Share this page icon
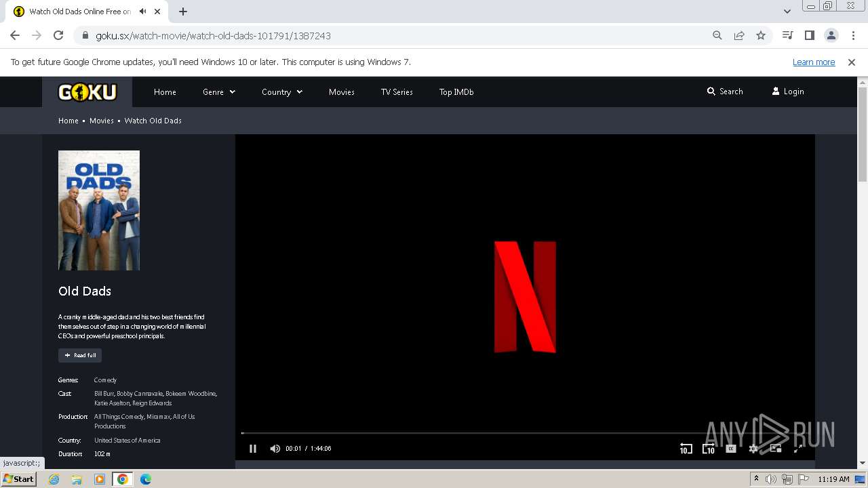Viewport: 868px width, 488px height. (x=739, y=35)
